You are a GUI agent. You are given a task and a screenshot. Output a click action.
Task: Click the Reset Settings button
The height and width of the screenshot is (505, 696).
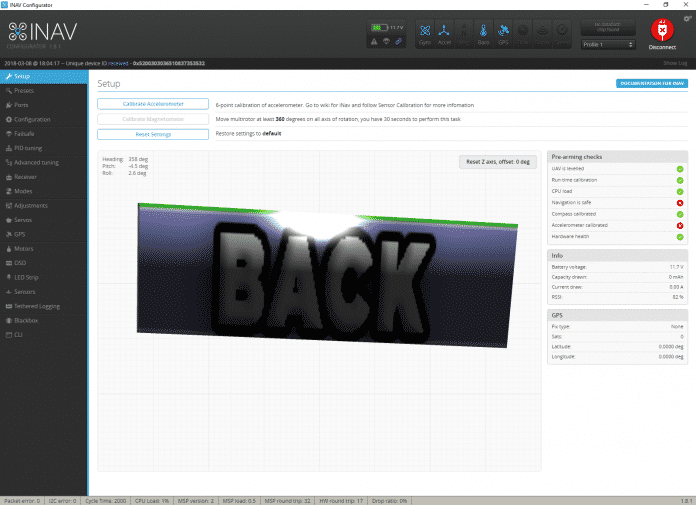point(153,133)
